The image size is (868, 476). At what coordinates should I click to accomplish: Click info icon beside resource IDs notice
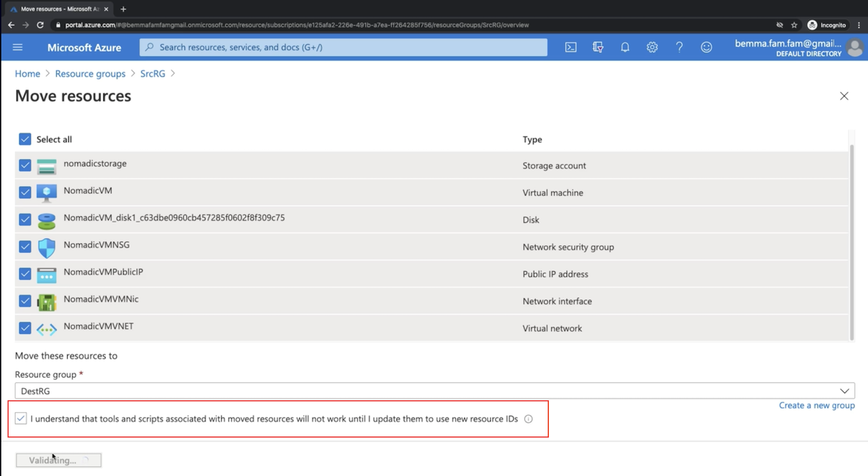tap(528, 419)
